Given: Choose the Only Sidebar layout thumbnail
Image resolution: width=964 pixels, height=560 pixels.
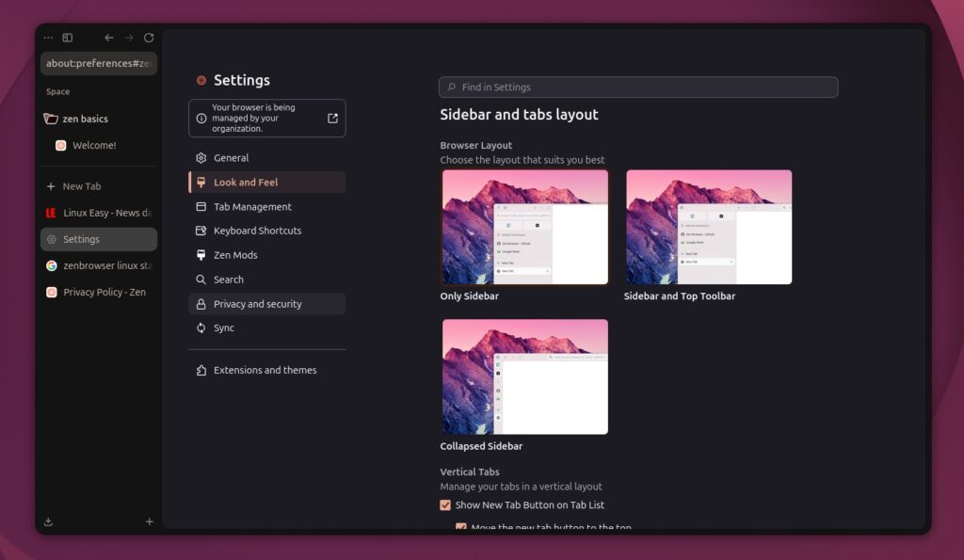Looking at the screenshot, I should click(x=525, y=227).
